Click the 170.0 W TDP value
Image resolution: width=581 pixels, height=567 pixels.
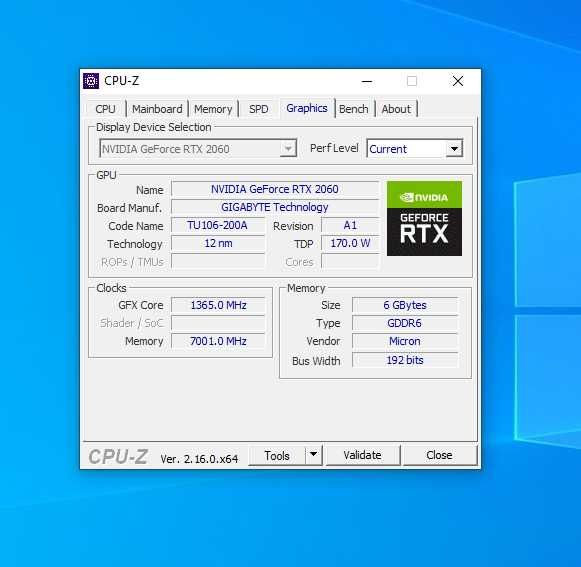[x=350, y=243]
